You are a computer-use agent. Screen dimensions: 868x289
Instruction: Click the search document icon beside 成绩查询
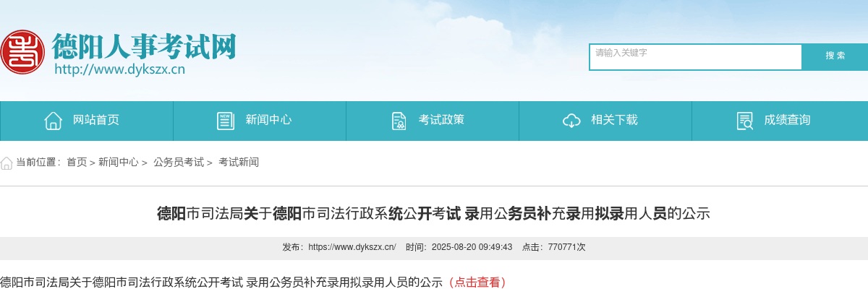(x=744, y=121)
